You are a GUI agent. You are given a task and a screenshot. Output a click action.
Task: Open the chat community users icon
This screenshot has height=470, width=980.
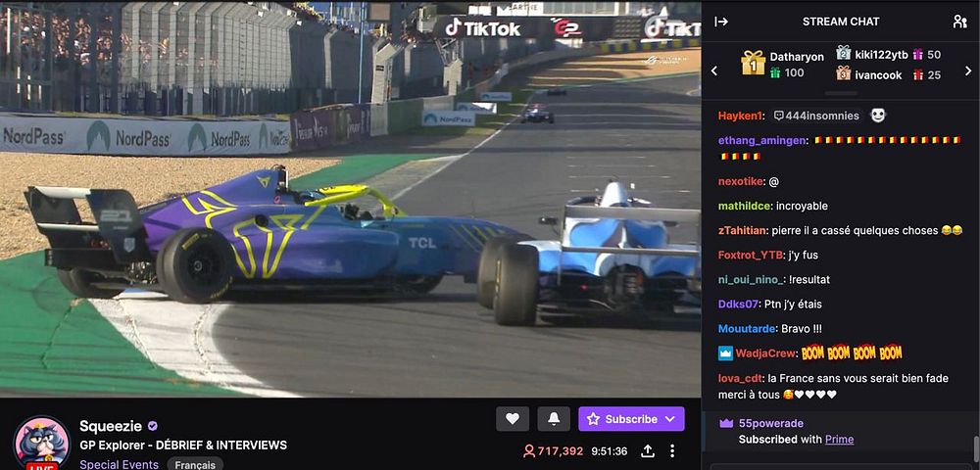click(x=960, y=22)
